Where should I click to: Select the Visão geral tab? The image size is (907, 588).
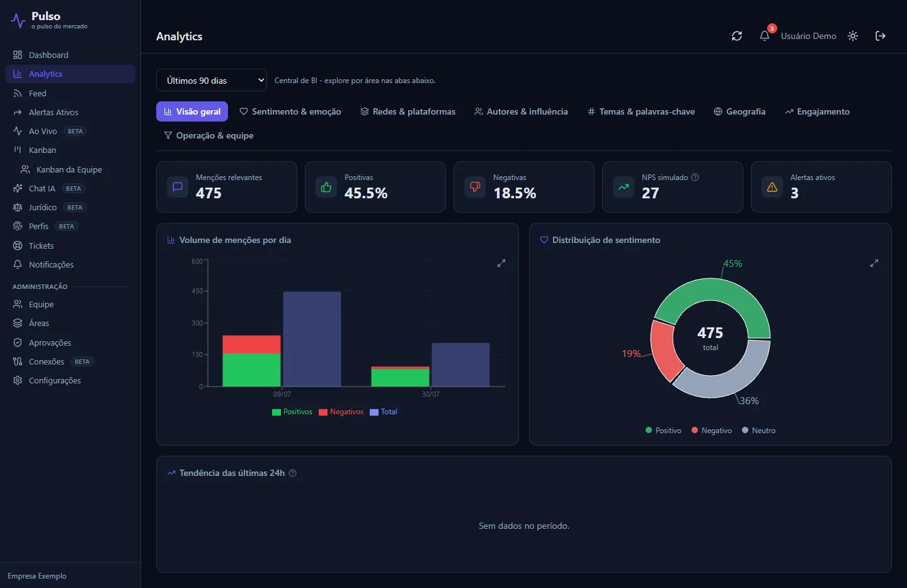point(192,111)
